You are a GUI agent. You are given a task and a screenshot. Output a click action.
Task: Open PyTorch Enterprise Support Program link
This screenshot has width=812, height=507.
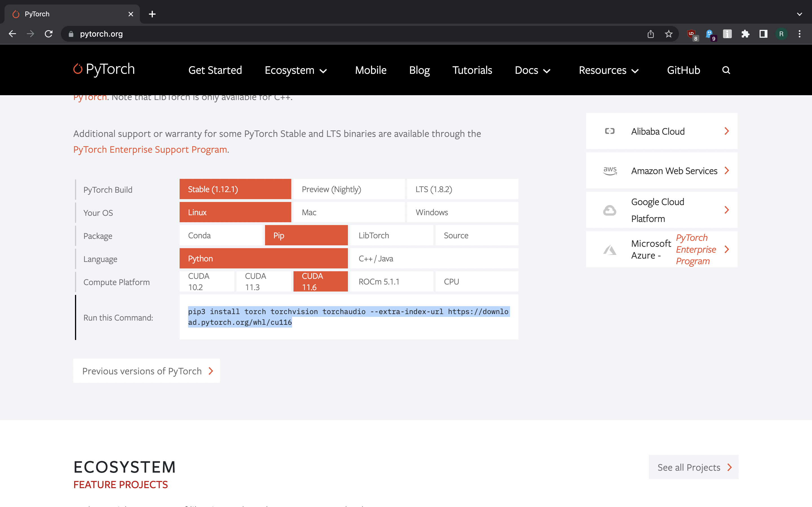click(x=150, y=150)
